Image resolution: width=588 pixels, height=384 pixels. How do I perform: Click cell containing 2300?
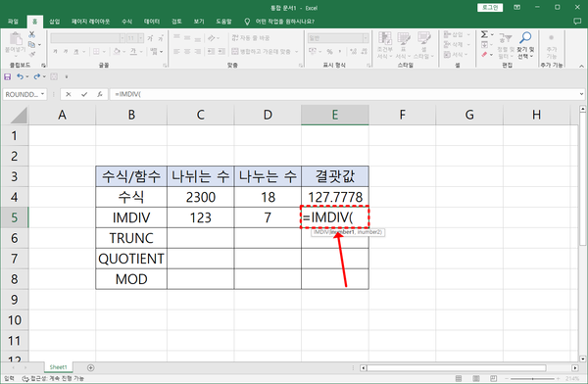pyautogui.click(x=200, y=197)
